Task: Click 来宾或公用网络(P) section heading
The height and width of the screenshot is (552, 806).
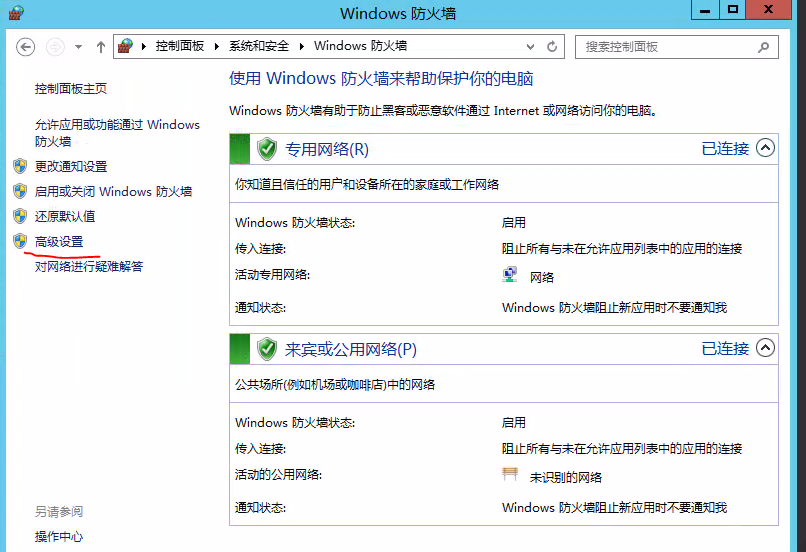Action: pos(351,349)
